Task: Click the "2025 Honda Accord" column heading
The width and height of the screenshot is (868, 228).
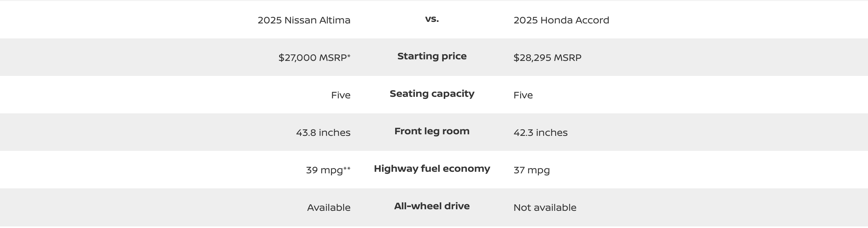Action: click(x=561, y=20)
